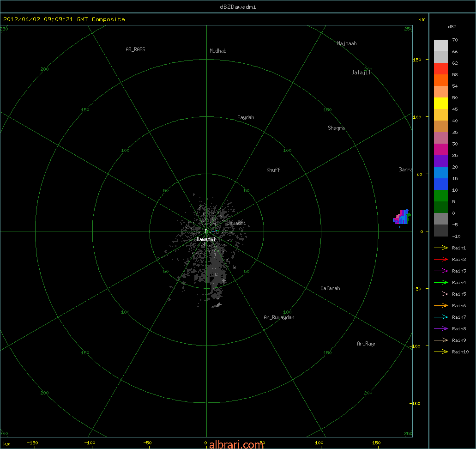
Task: Click the Ar_Ruwaydah city label
Action: click(x=279, y=317)
